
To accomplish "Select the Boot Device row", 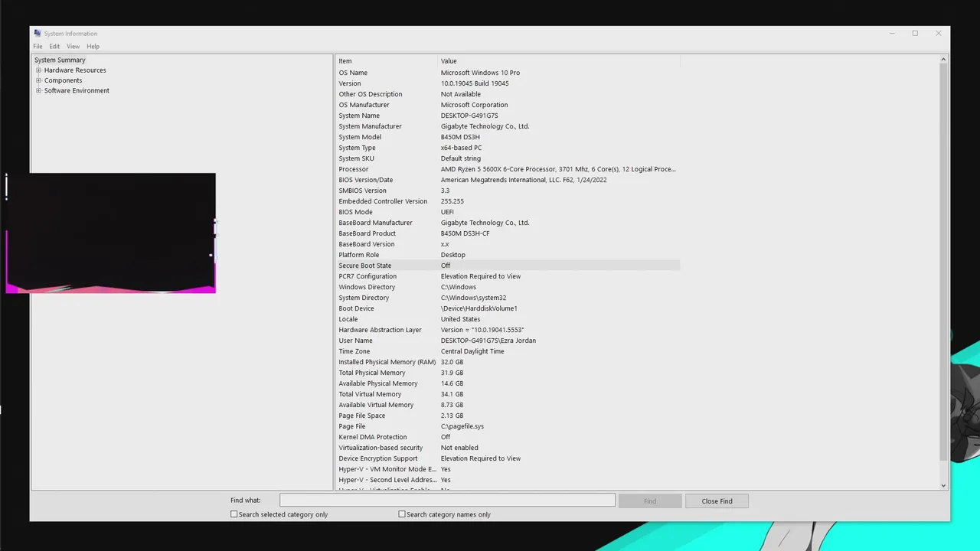I will [508, 308].
